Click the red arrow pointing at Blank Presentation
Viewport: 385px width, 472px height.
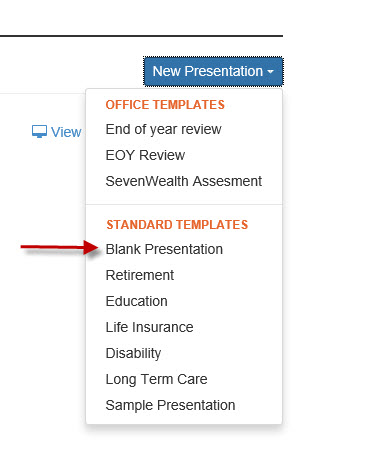tap(60, 248)
